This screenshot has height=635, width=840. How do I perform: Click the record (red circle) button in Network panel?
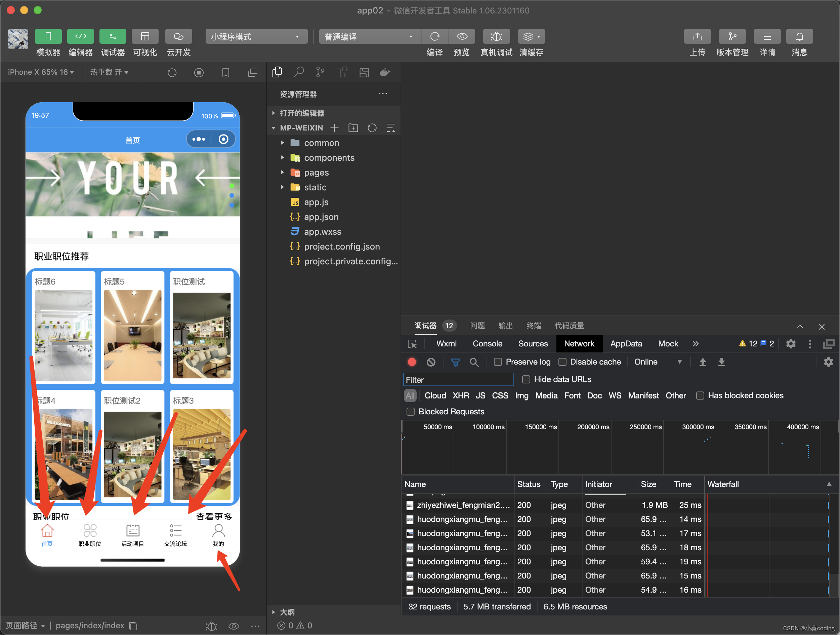click(411, 362)
